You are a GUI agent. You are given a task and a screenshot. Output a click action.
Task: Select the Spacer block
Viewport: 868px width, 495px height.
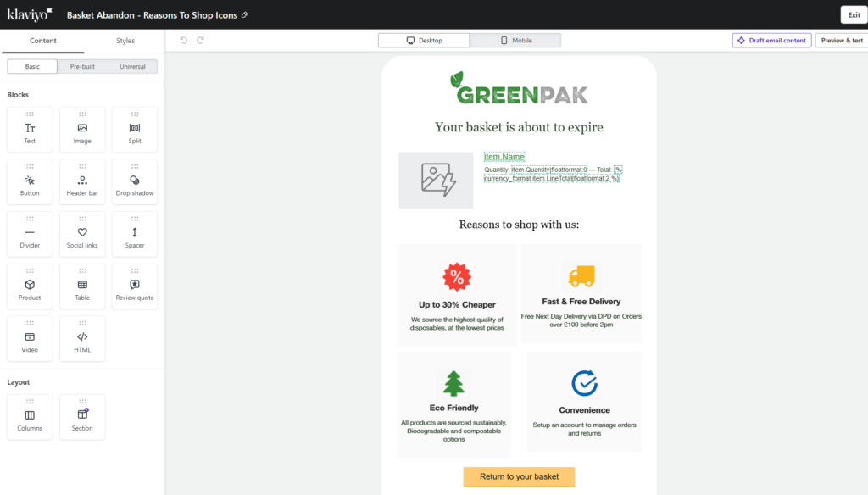[135, 234]
